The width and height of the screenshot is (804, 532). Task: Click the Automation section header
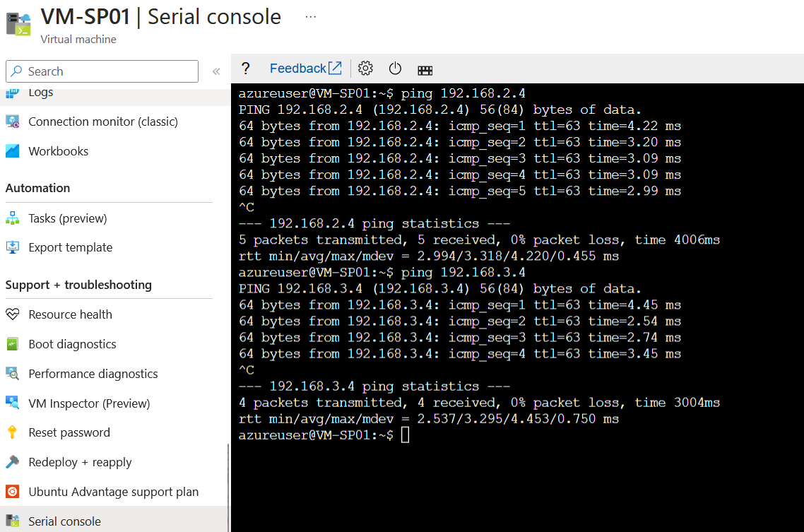click(x=38, y=188)
